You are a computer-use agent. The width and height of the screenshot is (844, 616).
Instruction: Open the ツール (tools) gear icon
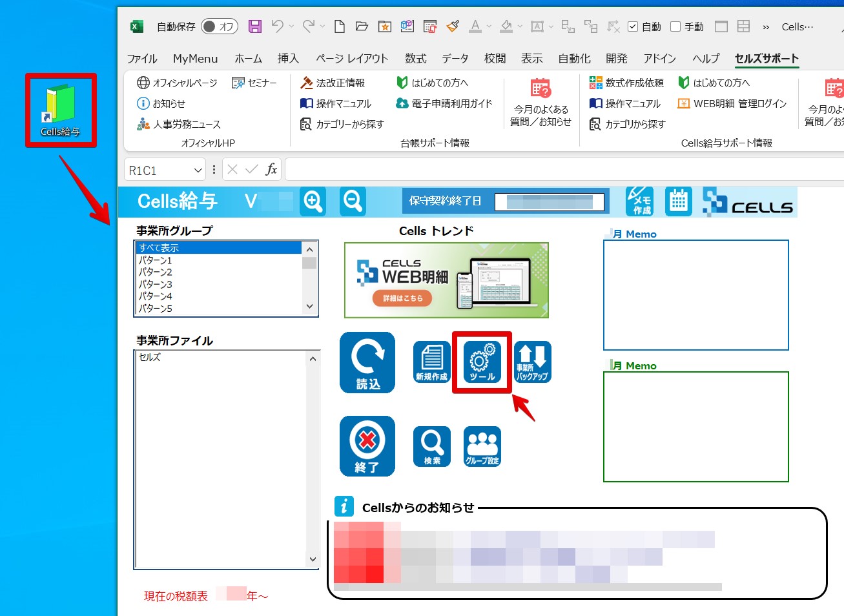click(x=482, y=362)
